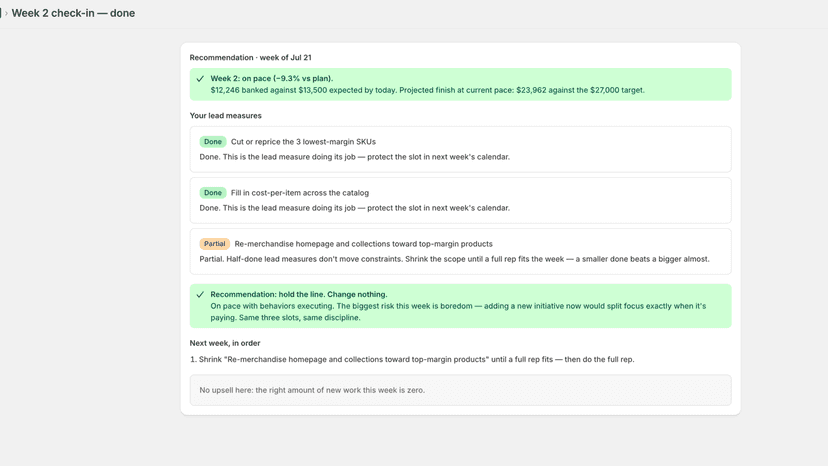Select the Fill in cost-per-item across the catalog card
This screenshot has width=828, height=466.
(460, 200)
